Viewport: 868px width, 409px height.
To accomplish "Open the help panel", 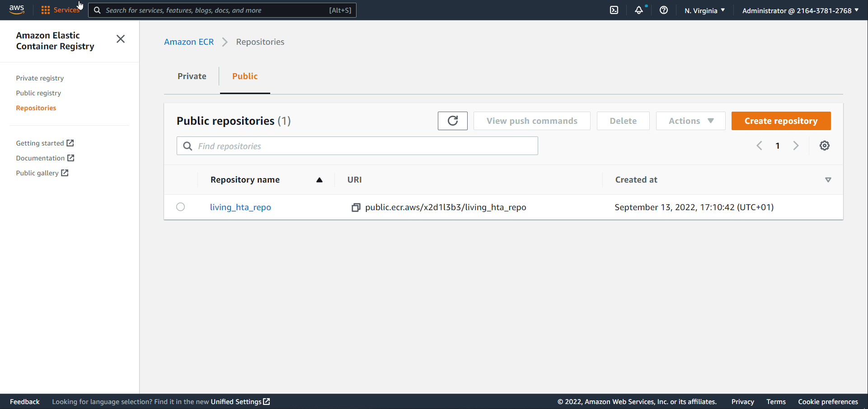I will click(663, 10).
